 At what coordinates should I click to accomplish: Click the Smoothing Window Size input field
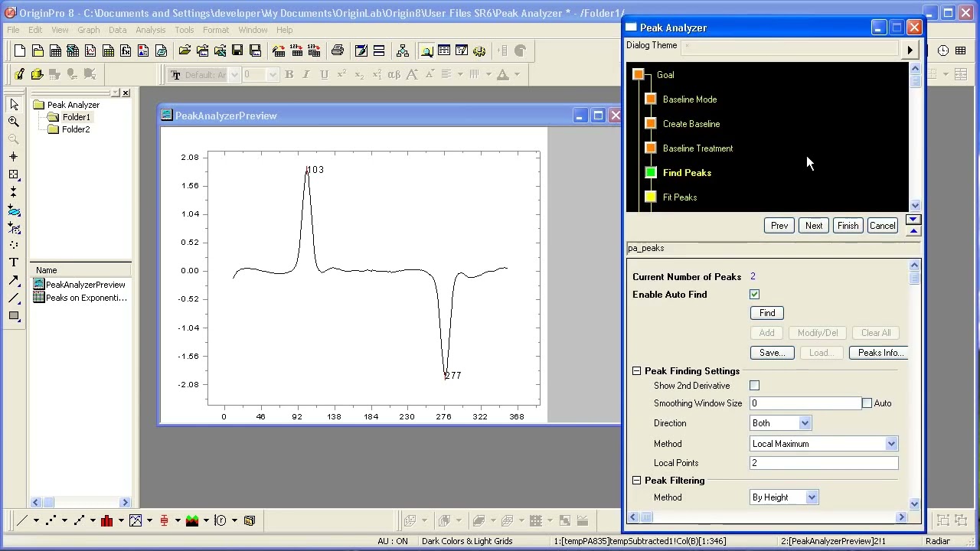click(805, 403)
